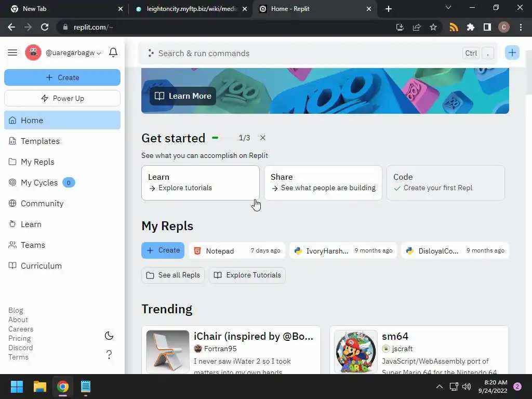Go to Home in sidebar
This screenshot has width=532, height=399.
point(62,120)
